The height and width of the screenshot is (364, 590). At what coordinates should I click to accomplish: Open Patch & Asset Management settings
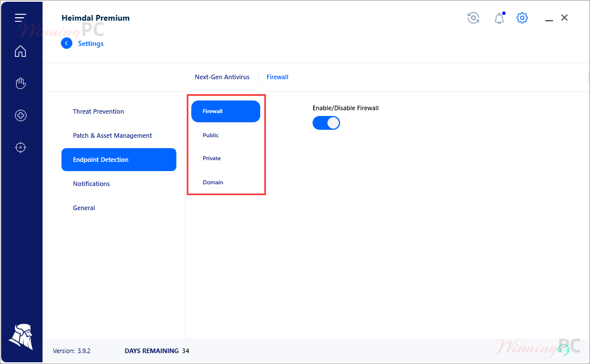tap(113, 135)
